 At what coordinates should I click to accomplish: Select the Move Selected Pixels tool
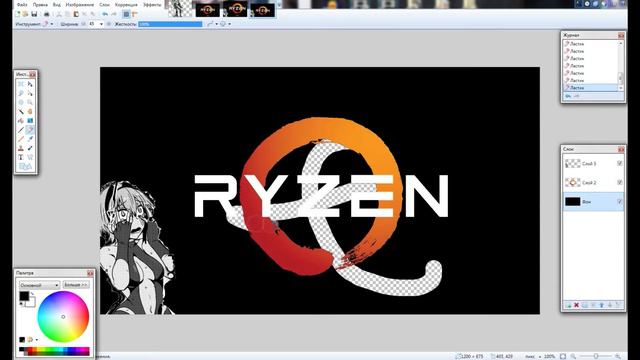point(30,84)
